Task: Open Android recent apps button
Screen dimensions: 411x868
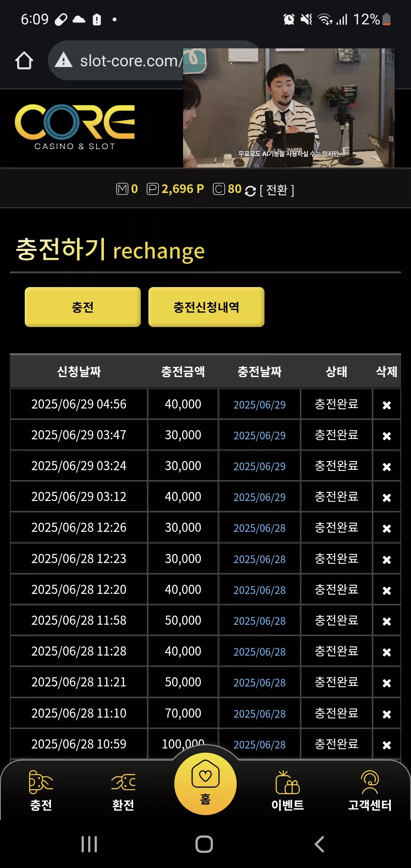Action: click(89, 844)
